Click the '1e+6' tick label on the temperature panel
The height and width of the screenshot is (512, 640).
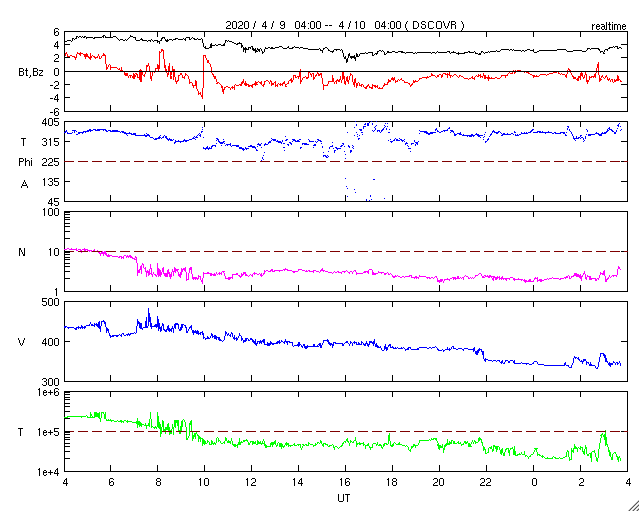click(x=49, y=393)
